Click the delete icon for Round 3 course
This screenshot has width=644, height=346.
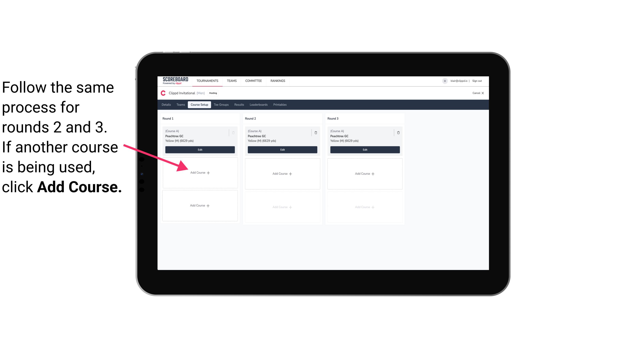(397, 132)
